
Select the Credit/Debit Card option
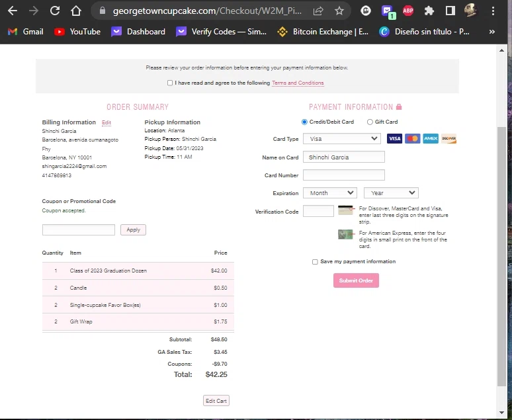point(304,122)
